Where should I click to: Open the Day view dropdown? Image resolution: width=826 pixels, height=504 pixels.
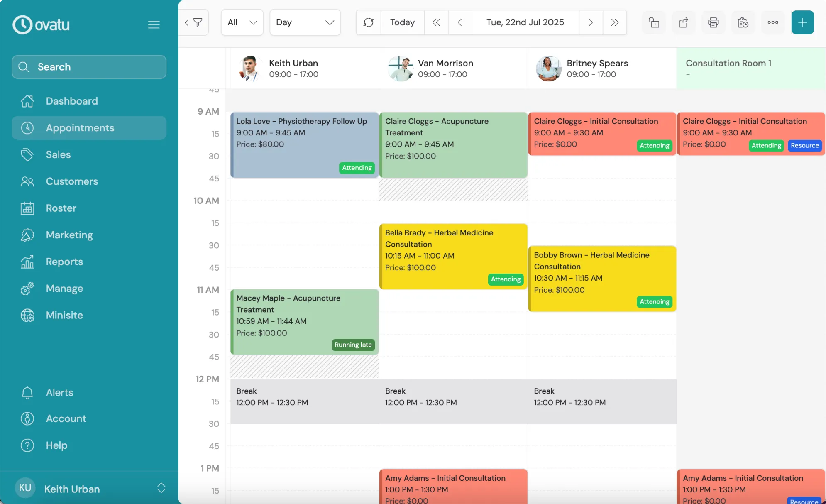pos(305,22)
